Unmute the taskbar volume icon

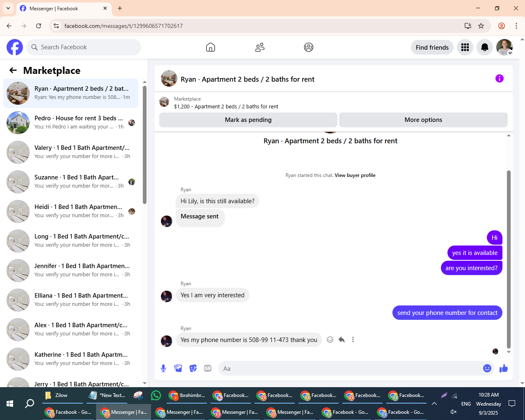[x=454, y=412]
